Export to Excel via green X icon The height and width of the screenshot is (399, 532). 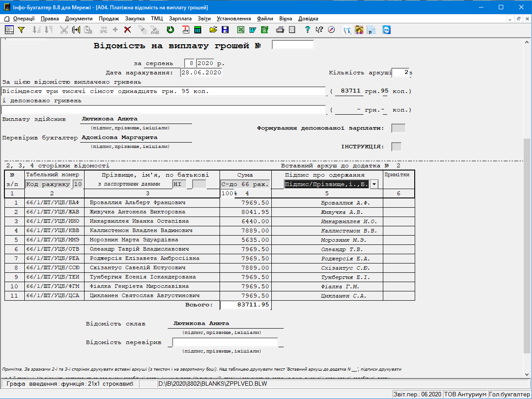[241, 30]
